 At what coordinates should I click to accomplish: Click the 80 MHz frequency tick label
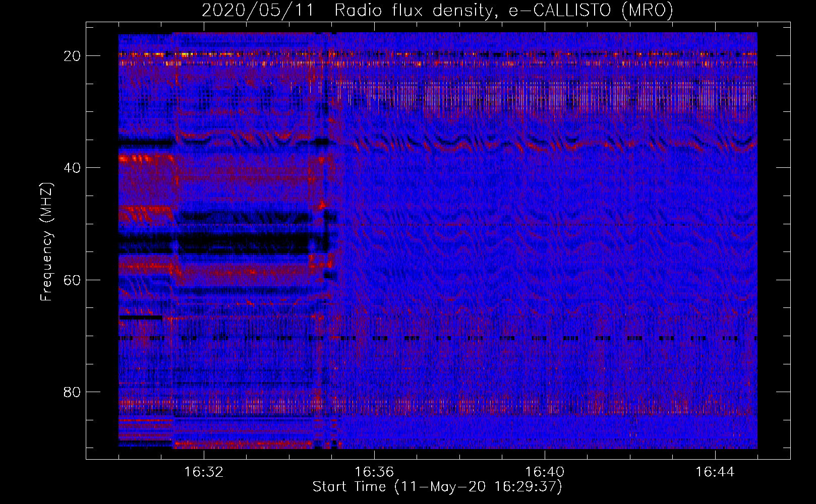pyautogui.click(x=72, y=392)
